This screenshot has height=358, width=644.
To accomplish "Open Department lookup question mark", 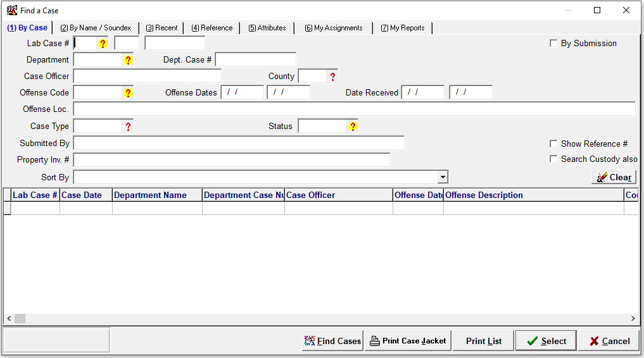I will coord(128,60).
